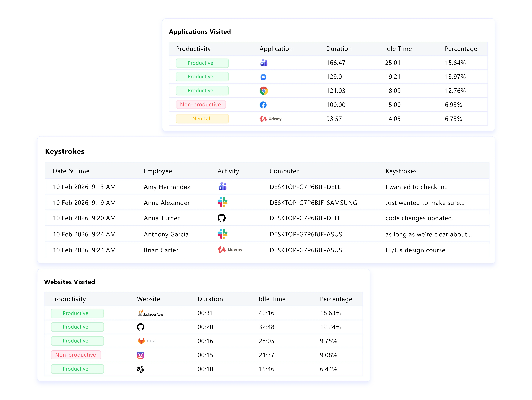Toggle the Productive tag for Stack Overflow
Screen dimensions: 532x400
pyautogui.click(x=77, y=313)
